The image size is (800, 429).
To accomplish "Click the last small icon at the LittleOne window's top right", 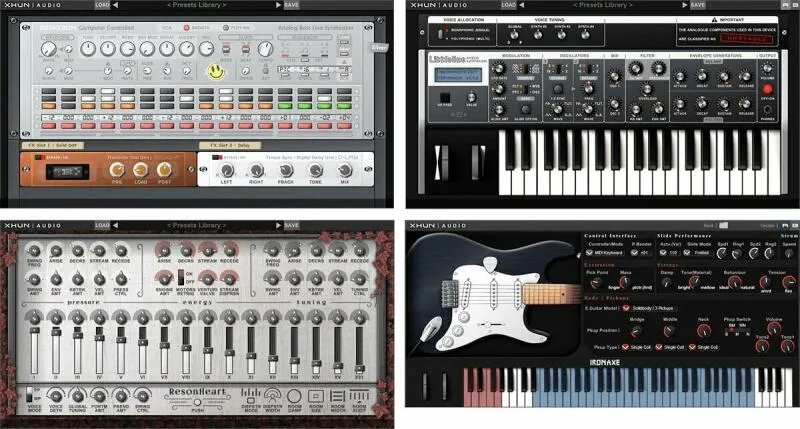I will click(795, 5).
